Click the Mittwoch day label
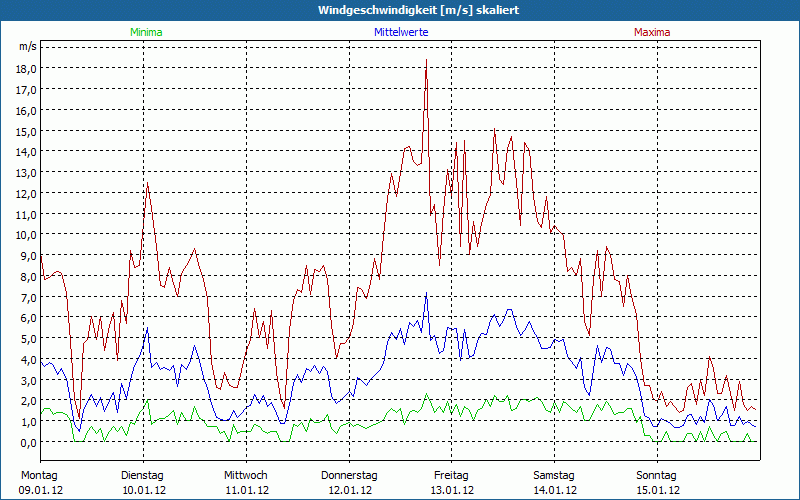Image resolution: width=800 pixels, height=500 pixels. 246,475
